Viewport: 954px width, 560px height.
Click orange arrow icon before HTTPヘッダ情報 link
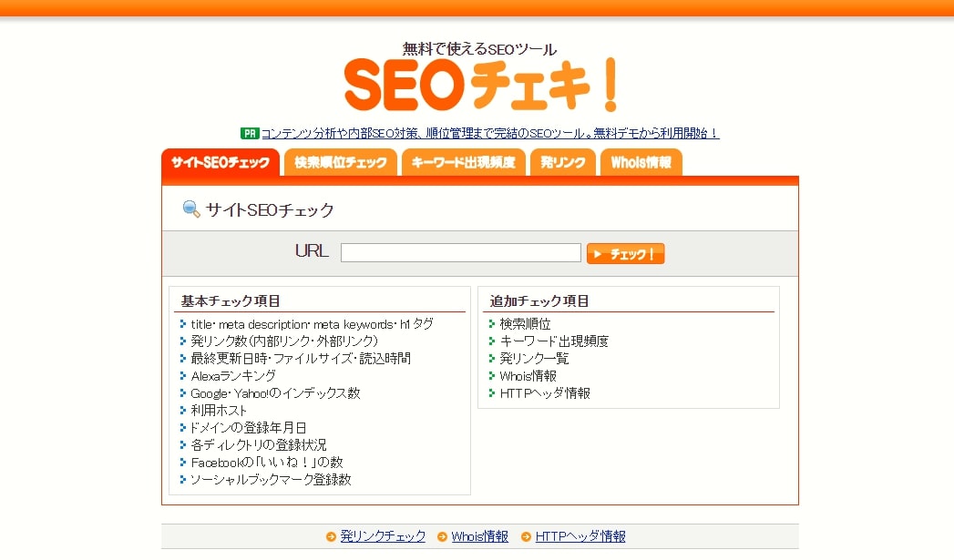(527, 537)
